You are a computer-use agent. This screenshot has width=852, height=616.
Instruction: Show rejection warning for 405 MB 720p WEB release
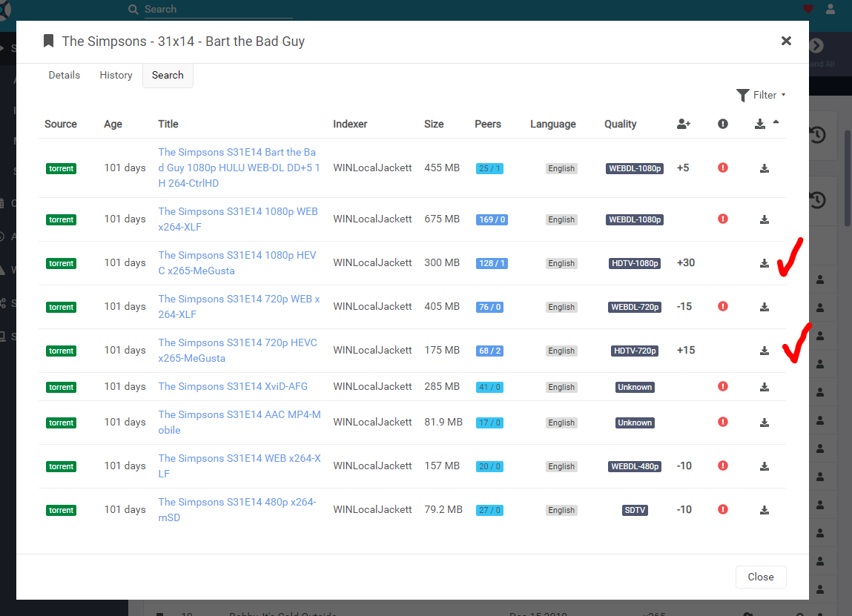pos(723,306)
